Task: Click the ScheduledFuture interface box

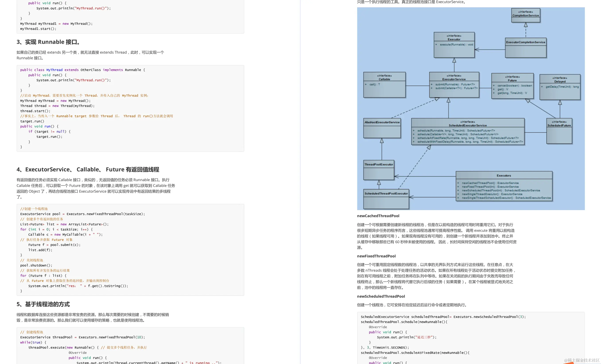Action: click(x=559, y=131)
